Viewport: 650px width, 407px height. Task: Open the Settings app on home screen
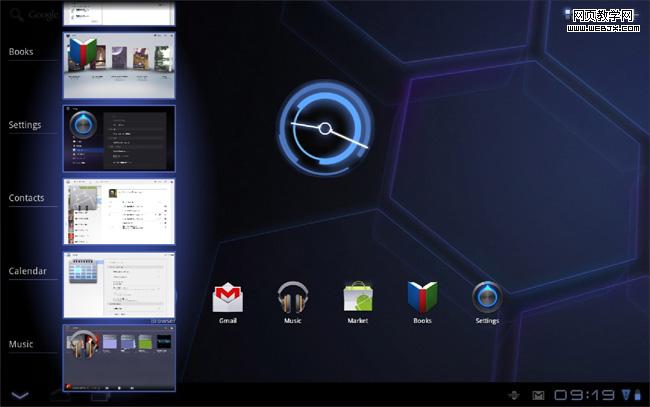tap(487, 298)
